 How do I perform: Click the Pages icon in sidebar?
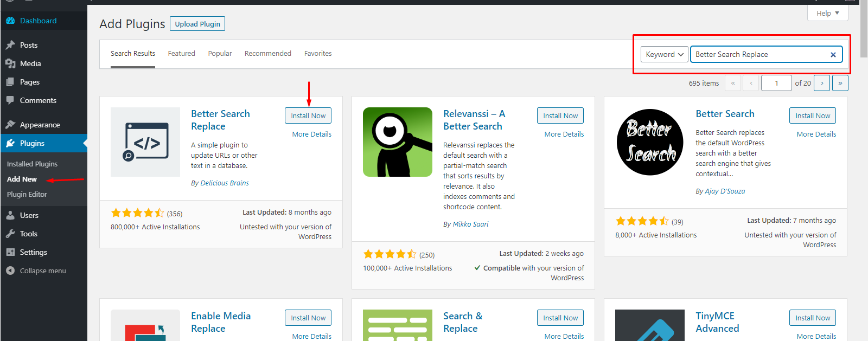click(x=10, y=82)
